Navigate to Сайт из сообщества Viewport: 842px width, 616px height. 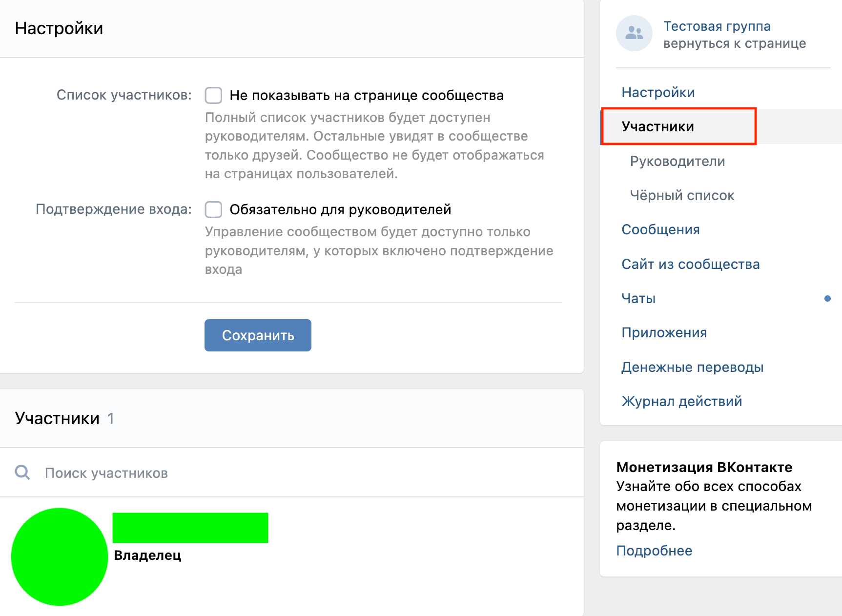pyautogui.click(x=690, y=264)
